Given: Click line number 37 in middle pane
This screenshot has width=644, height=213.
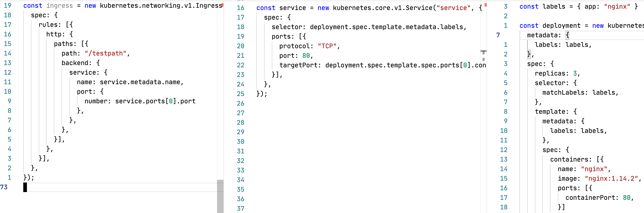Looking at the screenshot, I should click(241, 208).
